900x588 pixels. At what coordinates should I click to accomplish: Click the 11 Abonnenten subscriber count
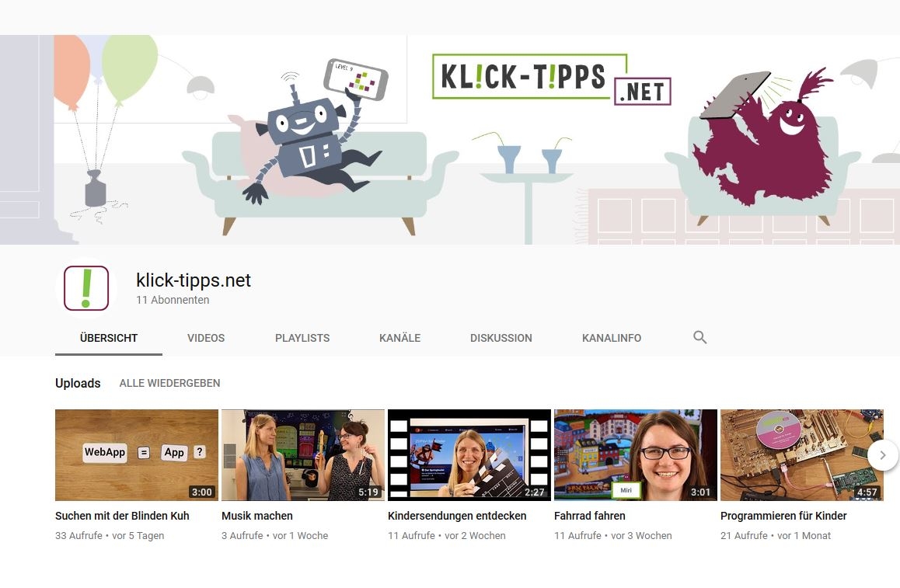pos(173,300)
